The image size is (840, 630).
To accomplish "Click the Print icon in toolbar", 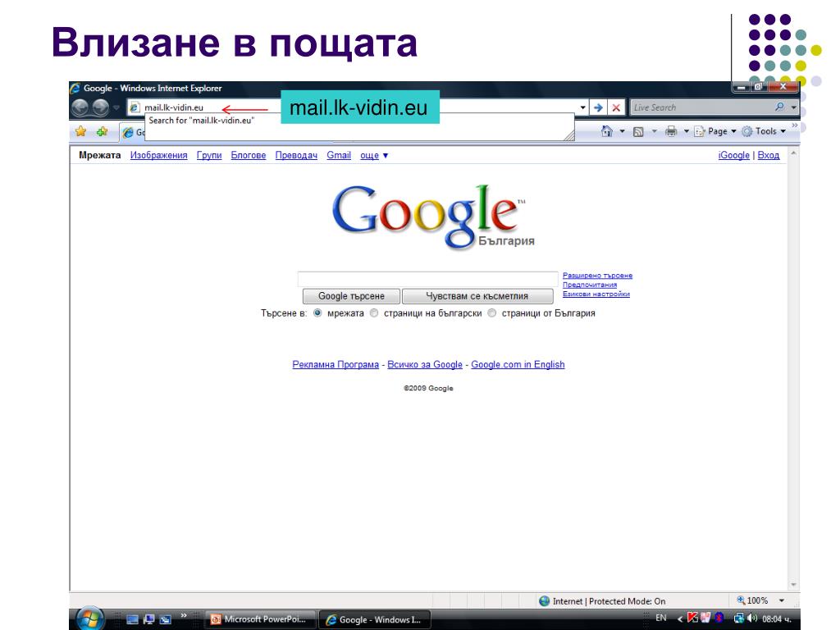I will point(671,131).
